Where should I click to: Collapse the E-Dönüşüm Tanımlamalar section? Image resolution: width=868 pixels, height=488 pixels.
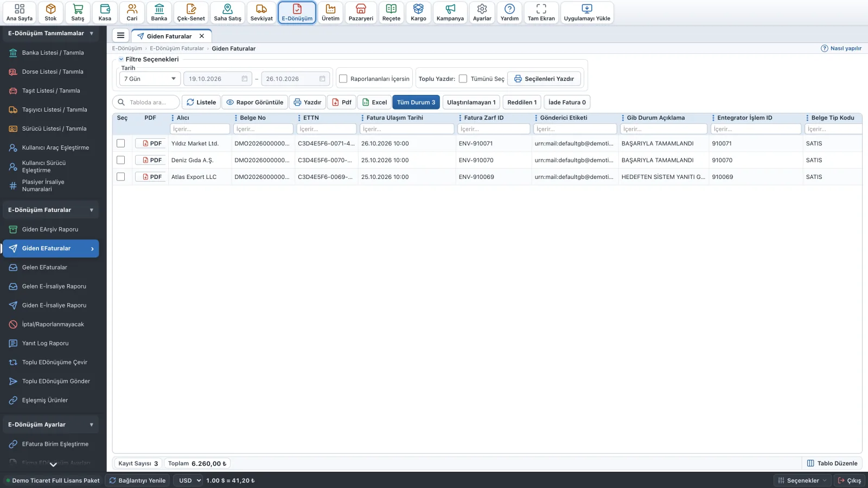click(50, 33)
